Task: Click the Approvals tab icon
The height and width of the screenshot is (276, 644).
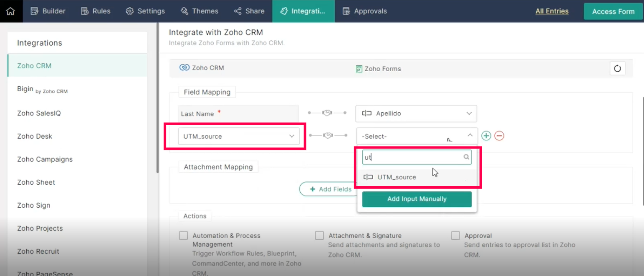Action: 346,11
